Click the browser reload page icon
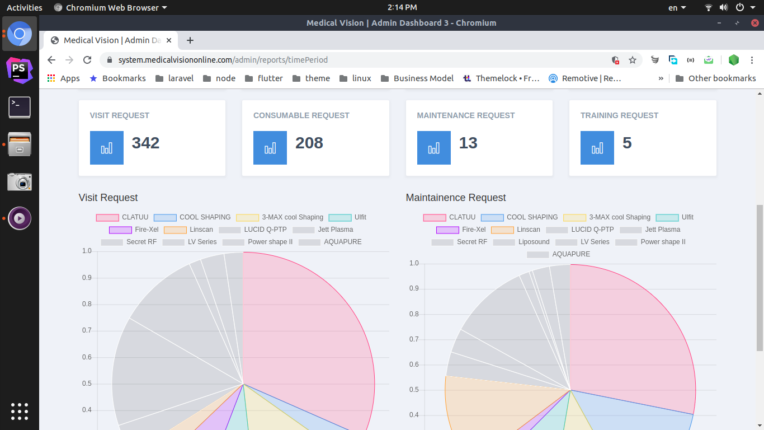This screenshot has height=430, width=764. 87,60
